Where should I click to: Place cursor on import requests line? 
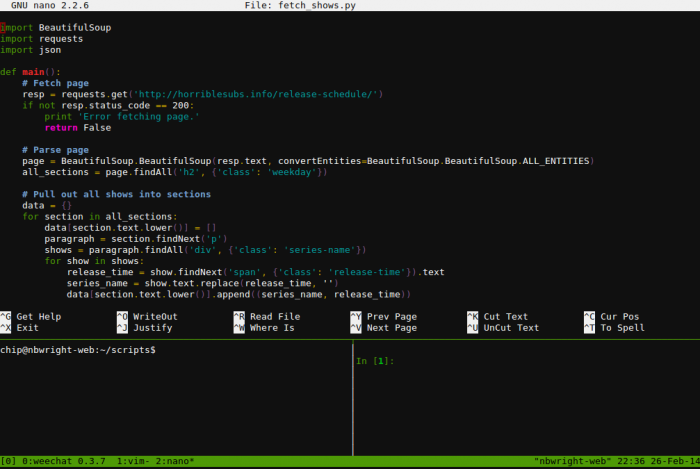click(x=42, y=39)
